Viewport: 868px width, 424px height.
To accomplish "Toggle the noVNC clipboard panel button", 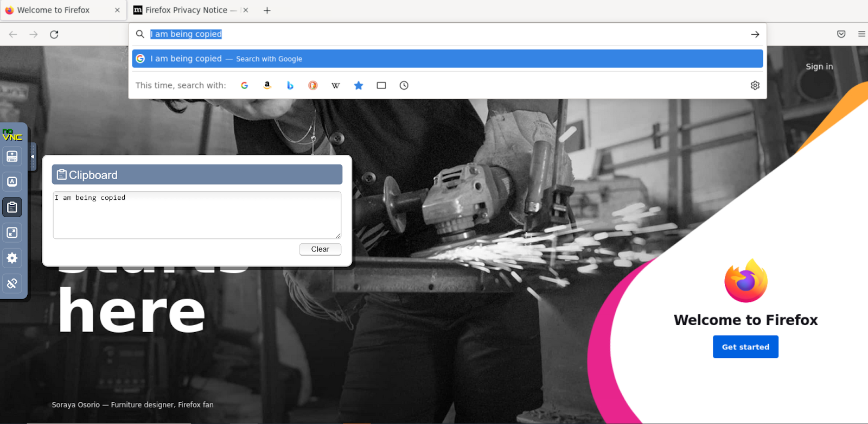I will click(x=12, y=207).
